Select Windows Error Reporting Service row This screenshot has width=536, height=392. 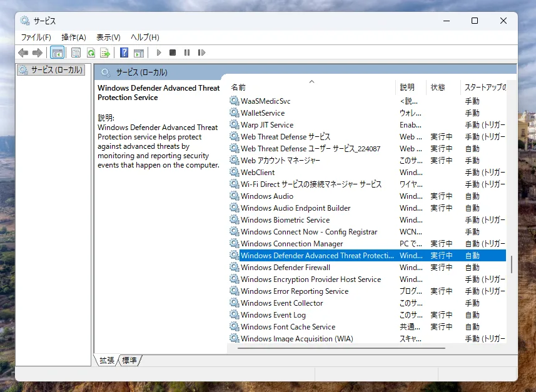[x=368, y=291]
